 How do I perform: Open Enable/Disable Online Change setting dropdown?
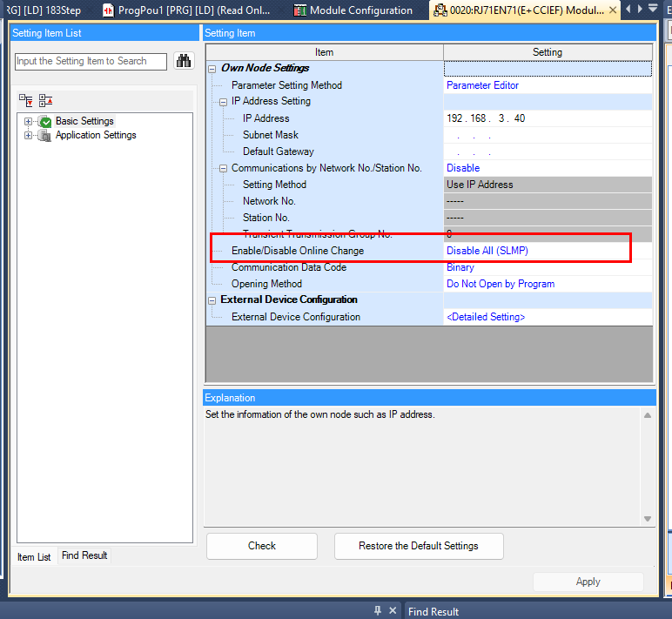[x=547, y=251]
